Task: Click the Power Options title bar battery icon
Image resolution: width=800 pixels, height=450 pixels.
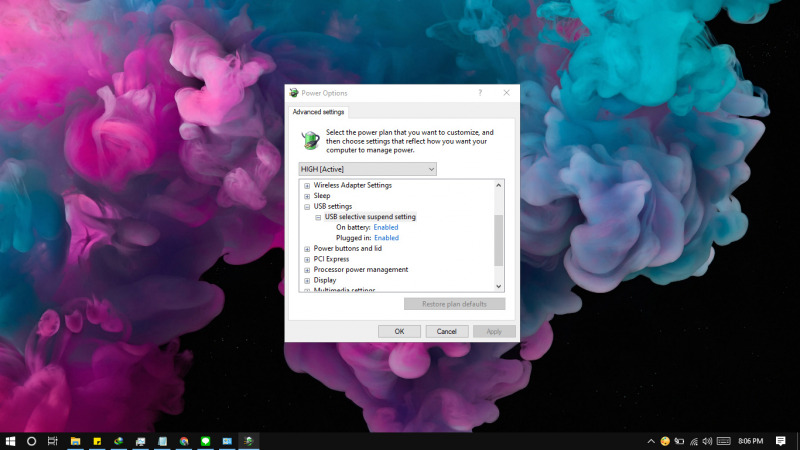Action: pyautogui.click(x=294, y=93)
